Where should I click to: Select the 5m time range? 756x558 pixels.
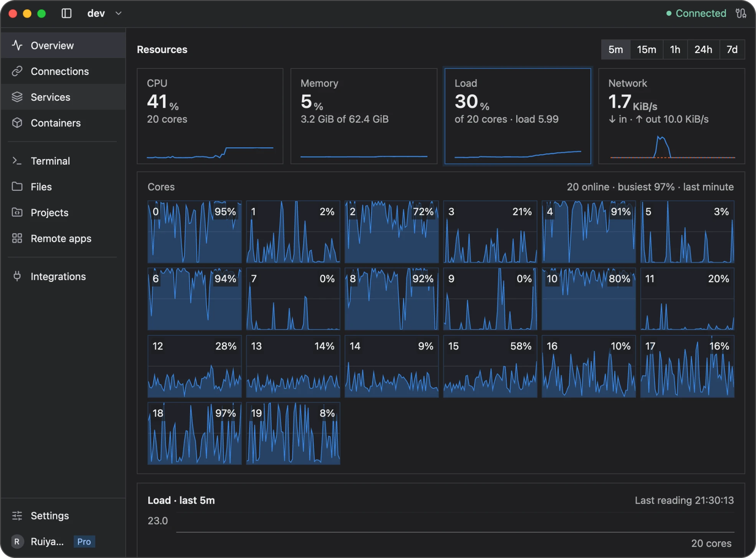point(616,50)
